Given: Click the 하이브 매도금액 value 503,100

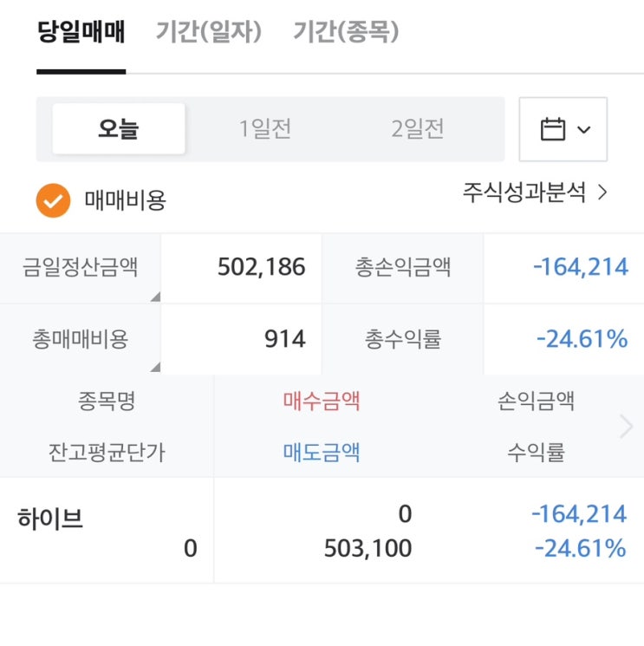Looking at the screenshot, I should (x=368, y=548).
